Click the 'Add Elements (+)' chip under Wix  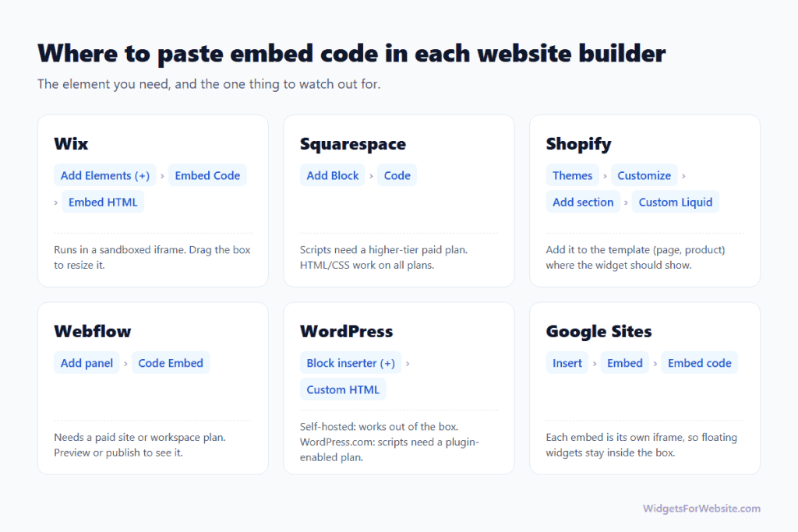(105, 175)
